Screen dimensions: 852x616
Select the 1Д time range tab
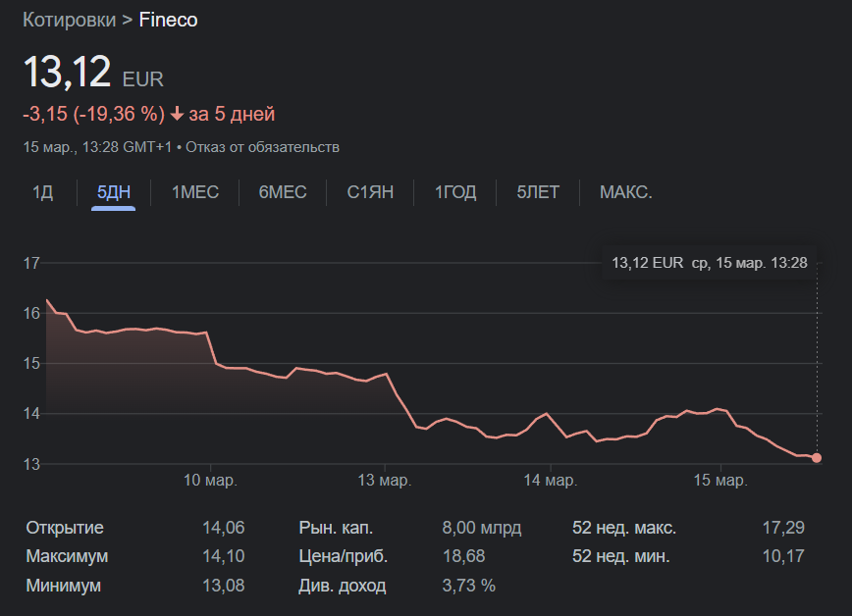click(42, 192)
